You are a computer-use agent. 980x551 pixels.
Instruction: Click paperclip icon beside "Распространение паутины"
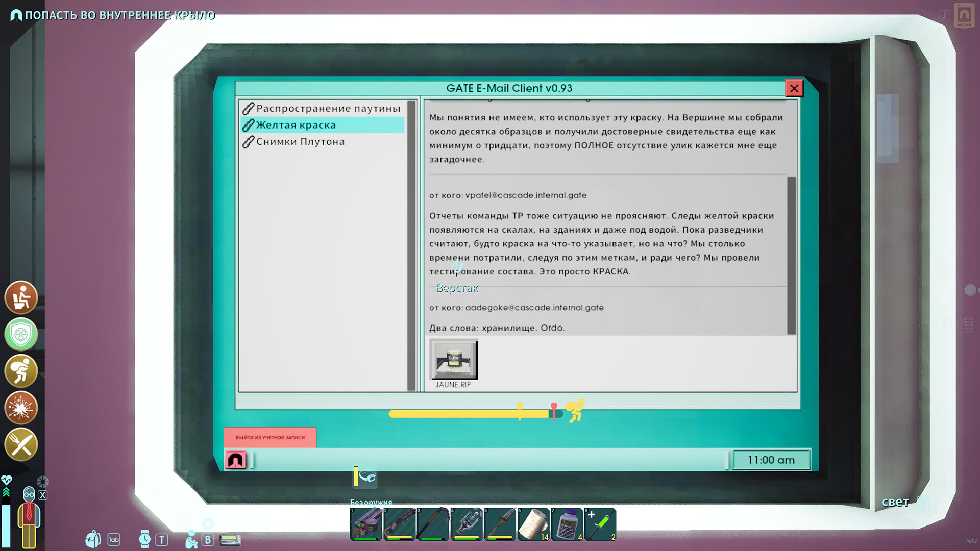(248, 108)
